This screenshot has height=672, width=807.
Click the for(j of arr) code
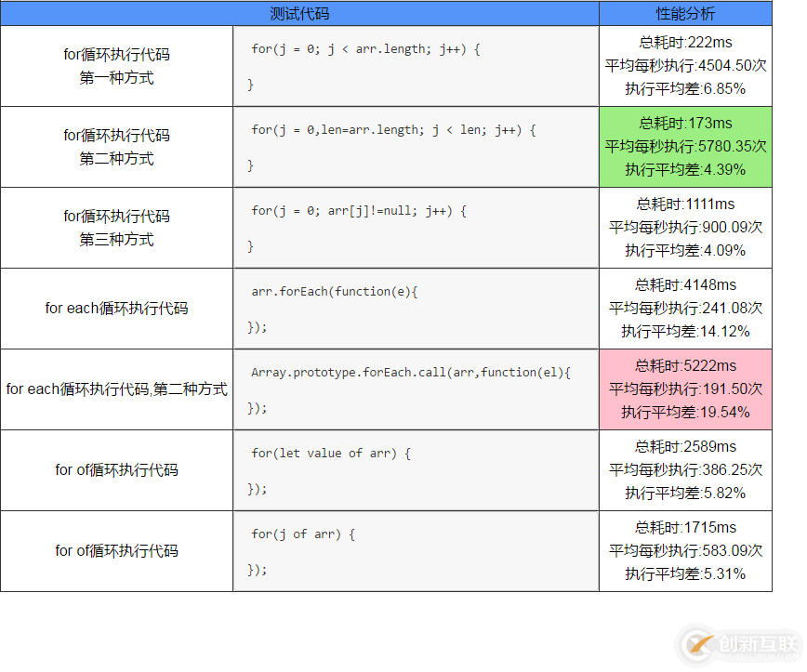click(x=303, y=534)
